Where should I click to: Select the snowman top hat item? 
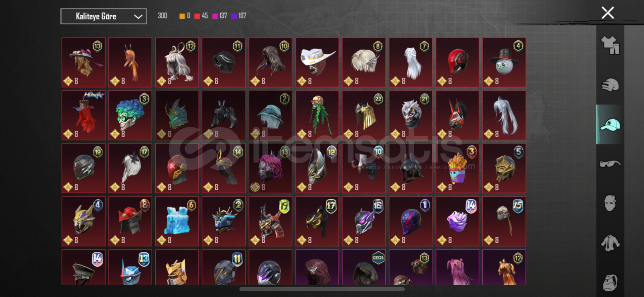coord(504,62)
